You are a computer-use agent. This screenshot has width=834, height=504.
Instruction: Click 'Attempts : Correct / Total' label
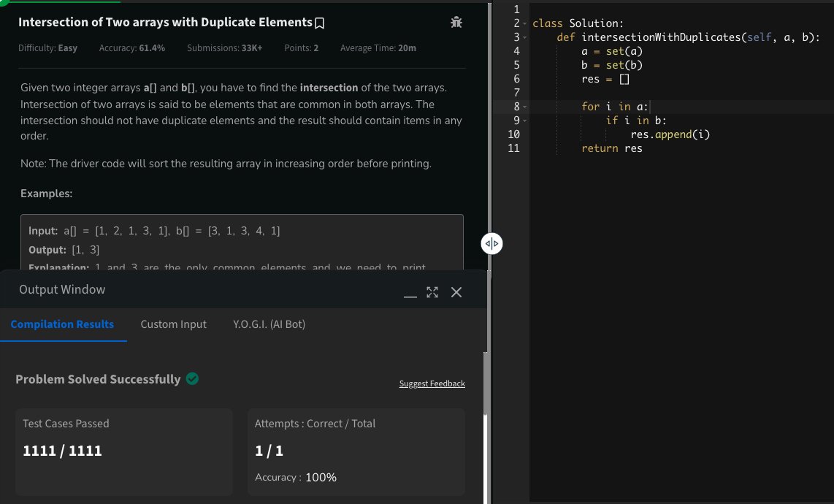pyautogui.click(x=315, y=424)
